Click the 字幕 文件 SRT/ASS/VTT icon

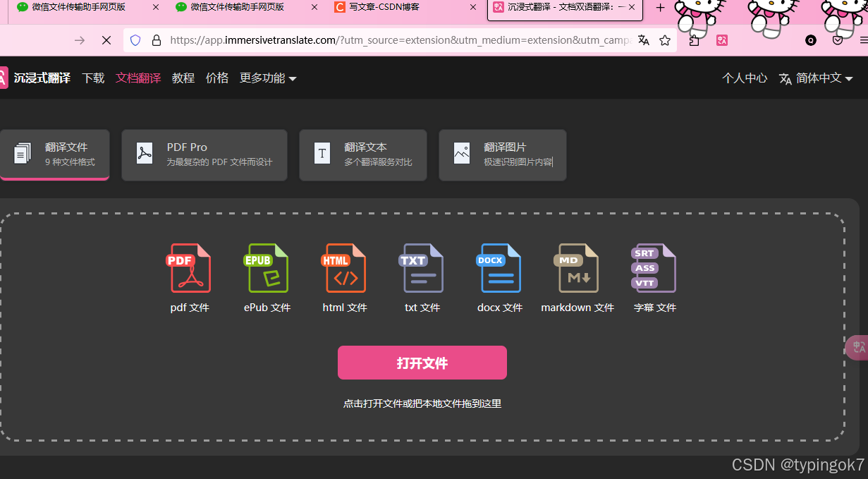654,268
